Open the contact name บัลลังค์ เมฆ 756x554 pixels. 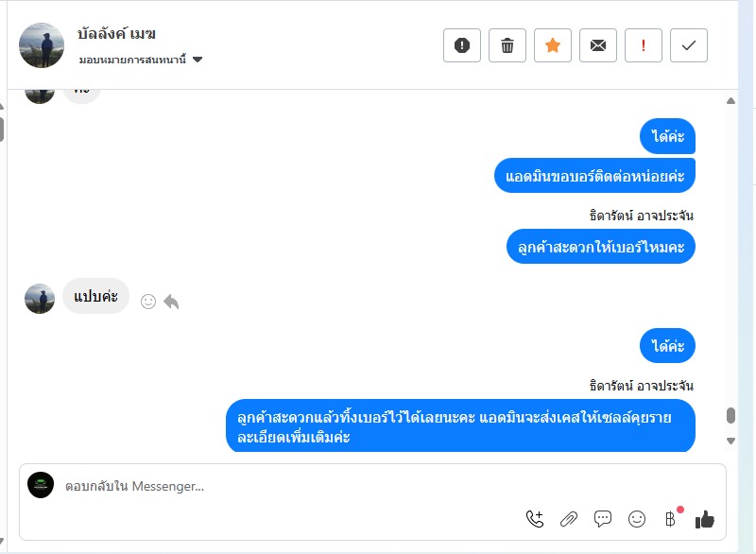(117, 34)
